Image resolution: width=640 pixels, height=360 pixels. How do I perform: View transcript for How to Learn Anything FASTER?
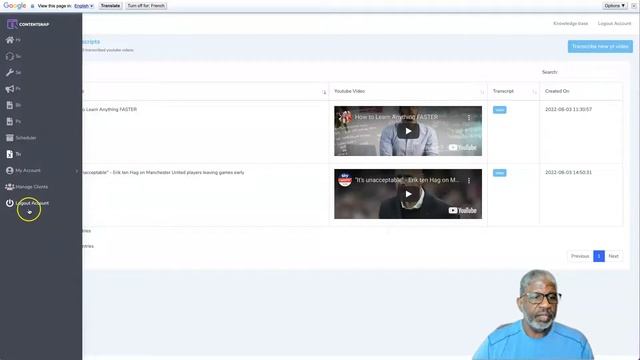(500, 110)
